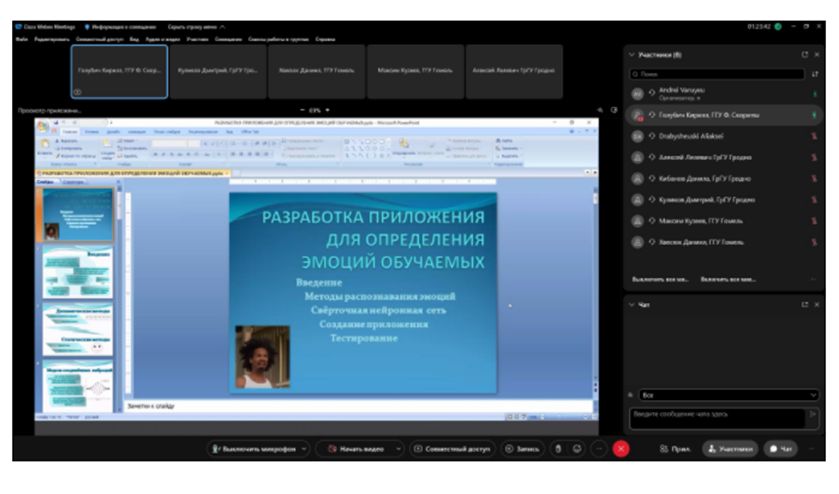Image resolution: width=839 pixels, height=494 pixels.
Task: Click the red leave meeting button
Action: (x=620, y=449)
